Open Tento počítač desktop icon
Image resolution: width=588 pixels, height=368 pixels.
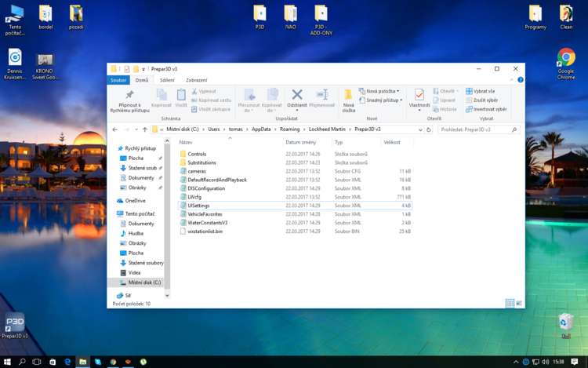[x=15, y=20]
